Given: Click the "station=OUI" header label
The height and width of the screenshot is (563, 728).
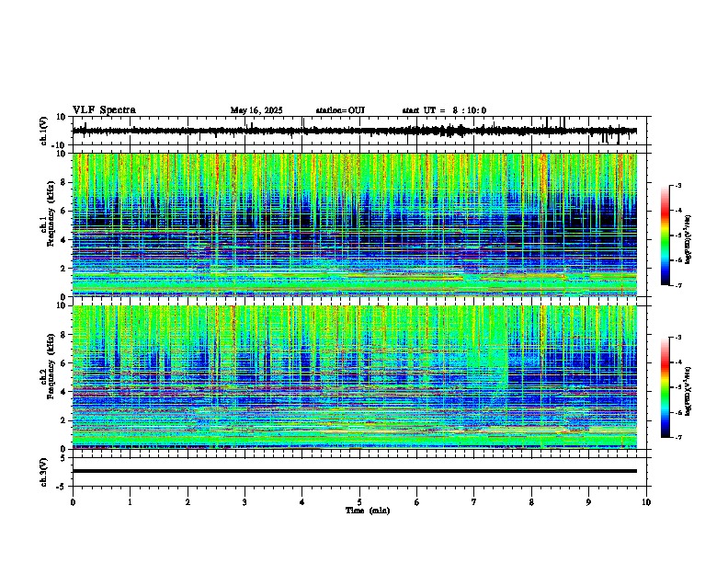Looking at the screenshot, I should point(340,110).
